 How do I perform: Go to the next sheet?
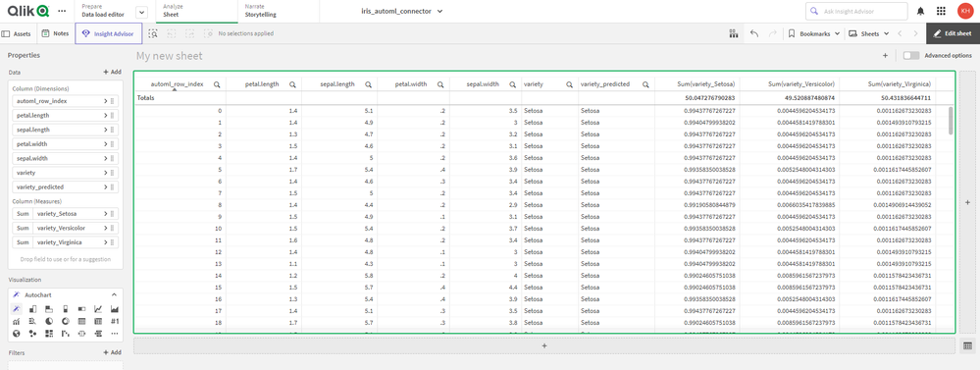(915, 33)
